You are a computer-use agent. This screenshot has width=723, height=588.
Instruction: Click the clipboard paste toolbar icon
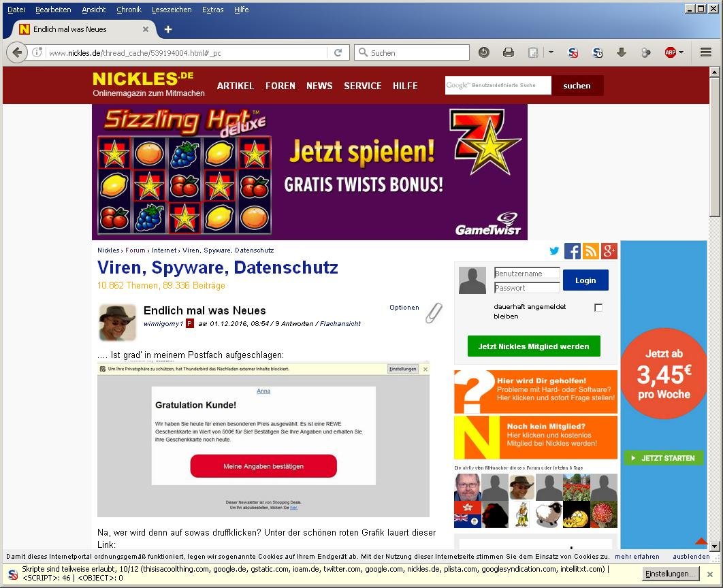click(x=533, y=52)
